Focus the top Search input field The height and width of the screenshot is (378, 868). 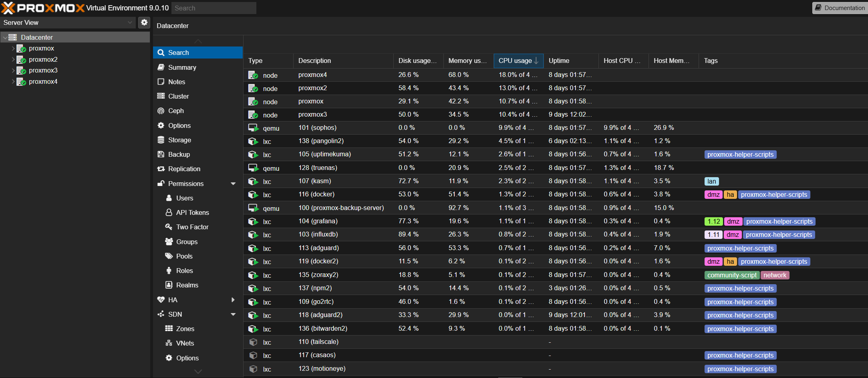[214, 8]
